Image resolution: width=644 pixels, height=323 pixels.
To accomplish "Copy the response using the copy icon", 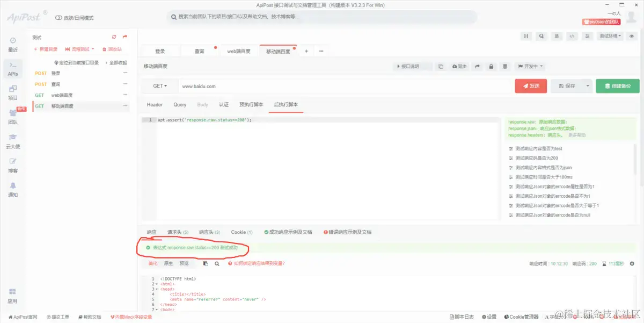I will point(206,264).
